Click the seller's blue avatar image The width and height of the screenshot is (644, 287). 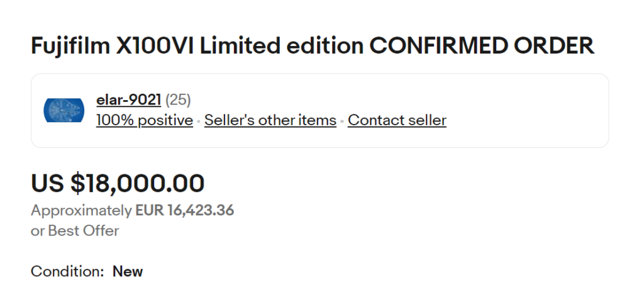(64, 110)
